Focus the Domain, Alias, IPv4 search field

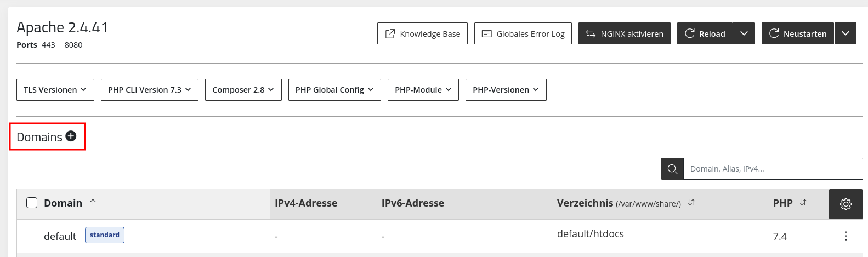point(773,169)
